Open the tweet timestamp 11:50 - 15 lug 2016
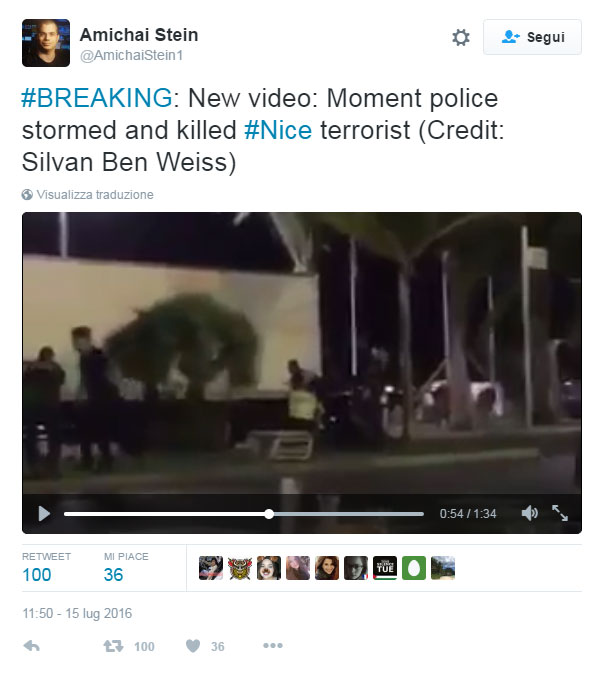Image resolution: width=602 pixels, height=675 pixels. [77, 613]
